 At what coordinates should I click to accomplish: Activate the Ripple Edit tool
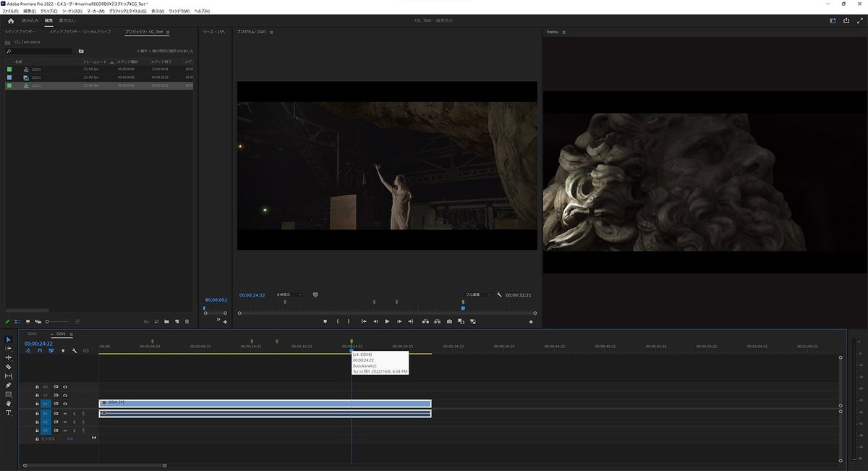9,357
